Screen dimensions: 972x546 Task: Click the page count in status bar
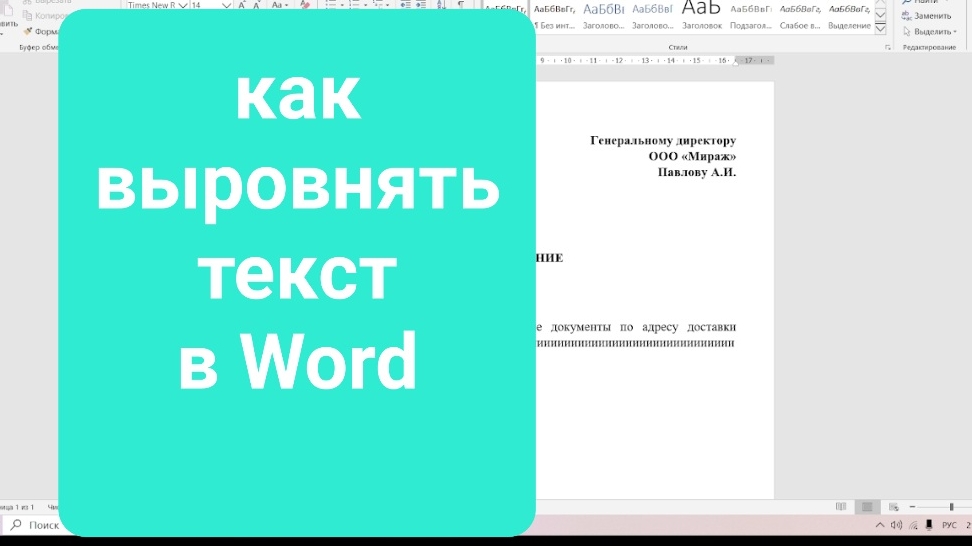[x=17, y=507]
